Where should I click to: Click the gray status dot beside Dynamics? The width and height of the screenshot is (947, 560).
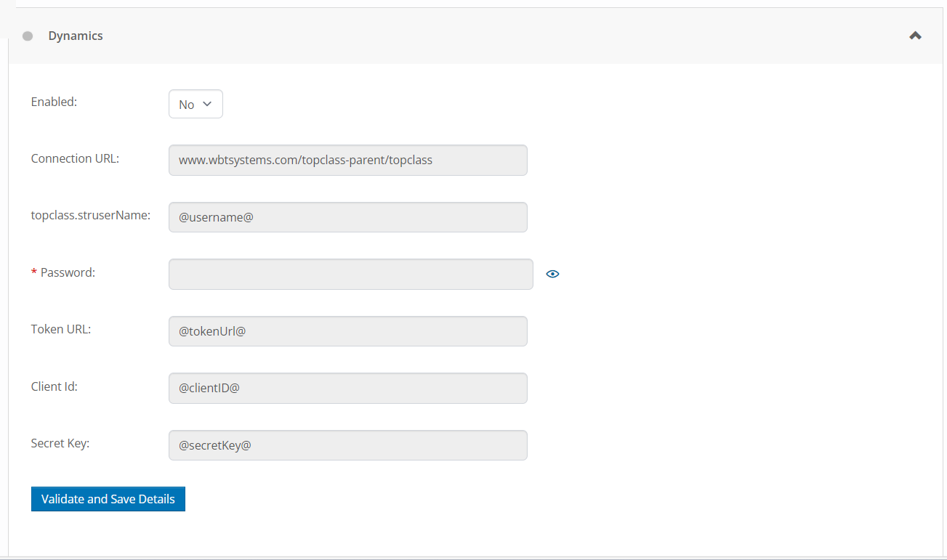[28, 36]
